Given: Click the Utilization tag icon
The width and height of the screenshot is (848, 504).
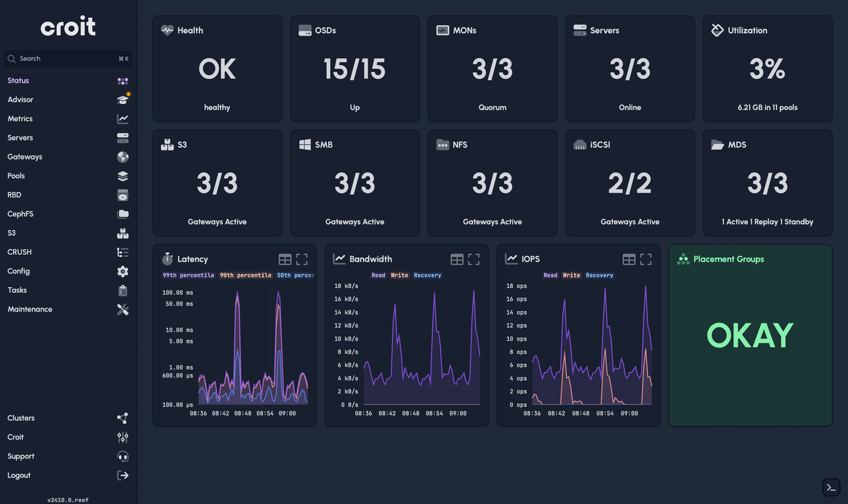Looking at the screenshot, I should [717, 30].
